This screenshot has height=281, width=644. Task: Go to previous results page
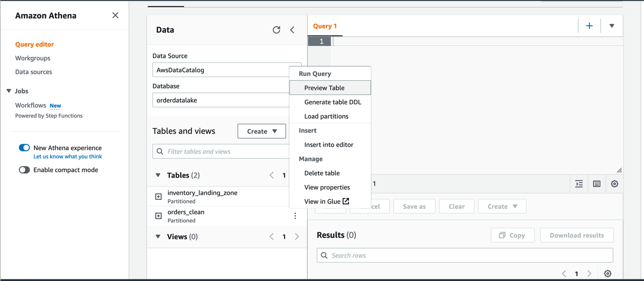tap(564, 274)
